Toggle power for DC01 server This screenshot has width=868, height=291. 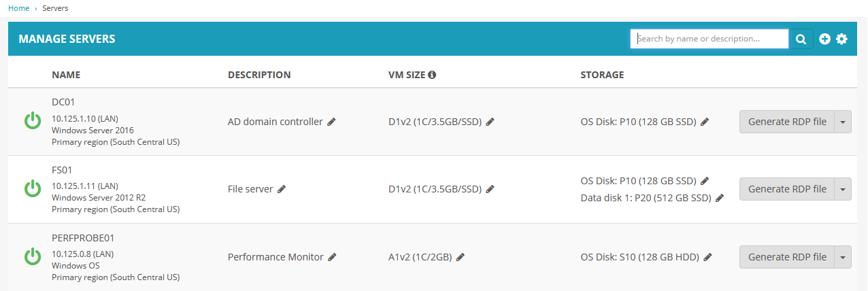coord(33,121)
